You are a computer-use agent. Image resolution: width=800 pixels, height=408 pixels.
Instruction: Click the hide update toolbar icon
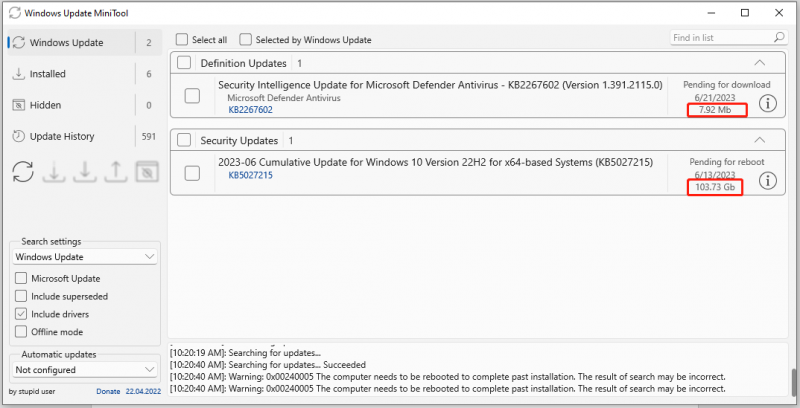tap(147, 172)
